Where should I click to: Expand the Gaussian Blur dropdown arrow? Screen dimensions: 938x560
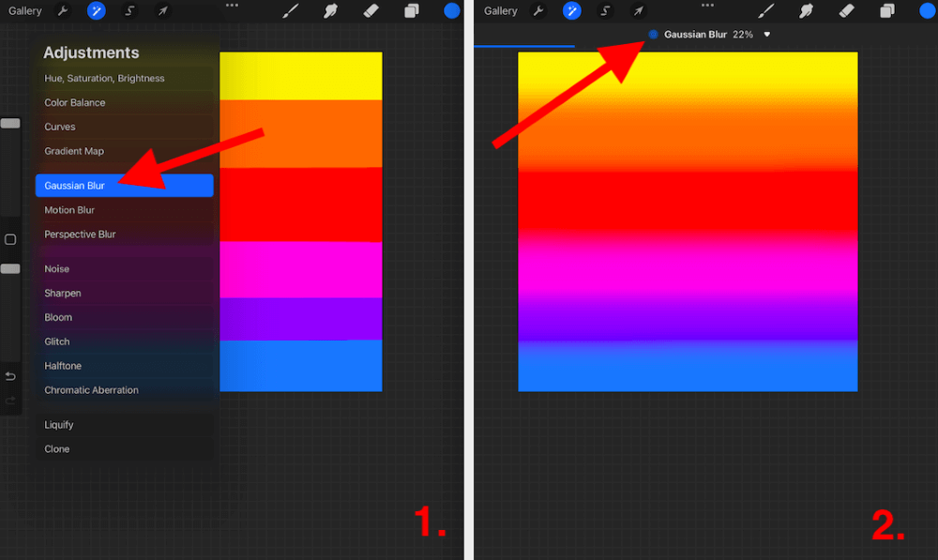click(x=767, y=35)
